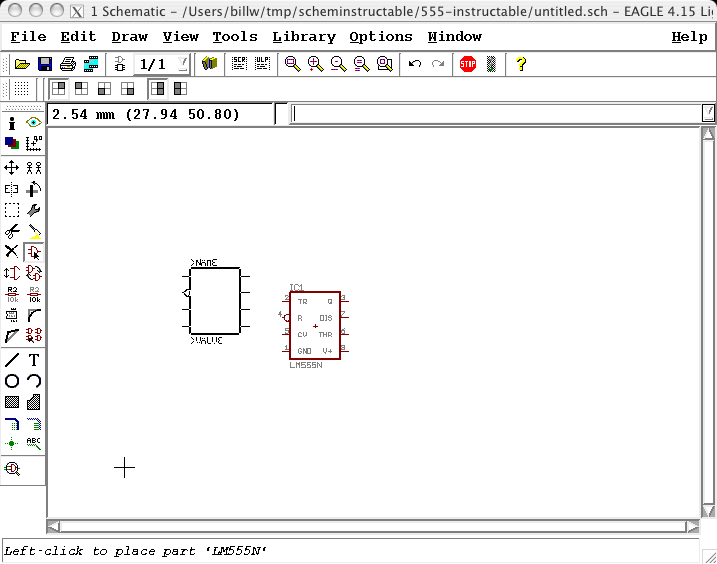
Task: Run the ERC check tool
Action: (12, 469)
